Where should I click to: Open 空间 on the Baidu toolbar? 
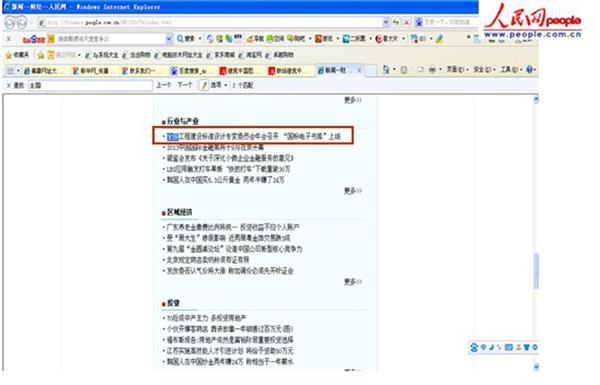(x=275, y=39)
